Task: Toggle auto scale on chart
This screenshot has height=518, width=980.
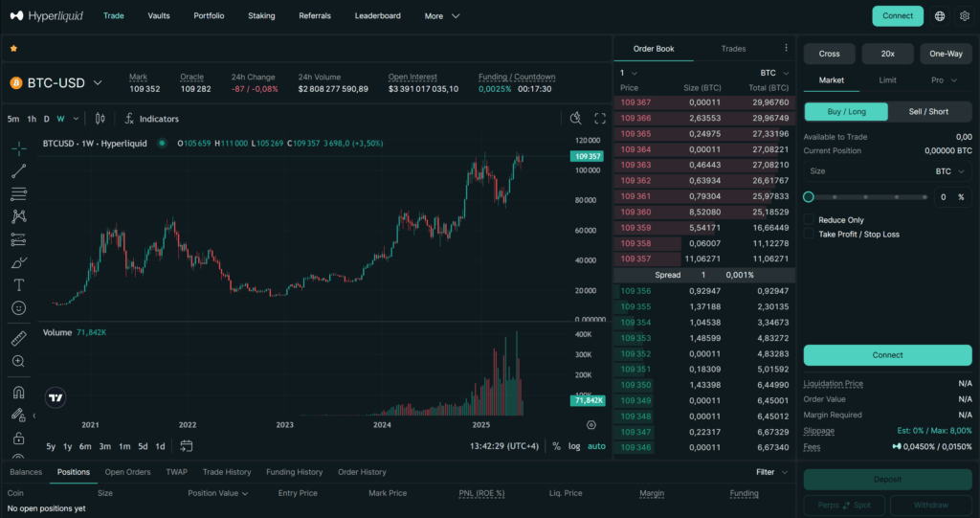Action: tap(596, 446)
